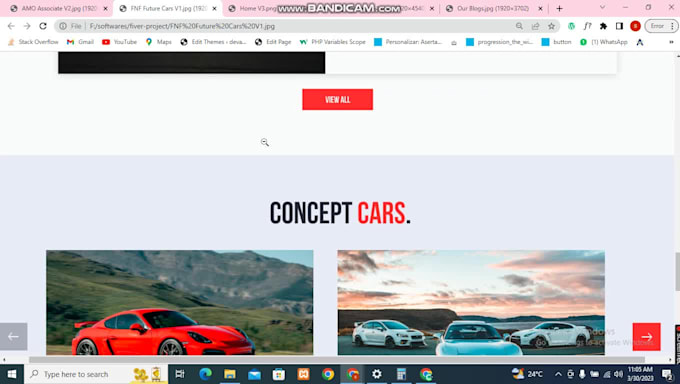Close the AMO Associate V2.jpg tab

[x=105, y=8]
